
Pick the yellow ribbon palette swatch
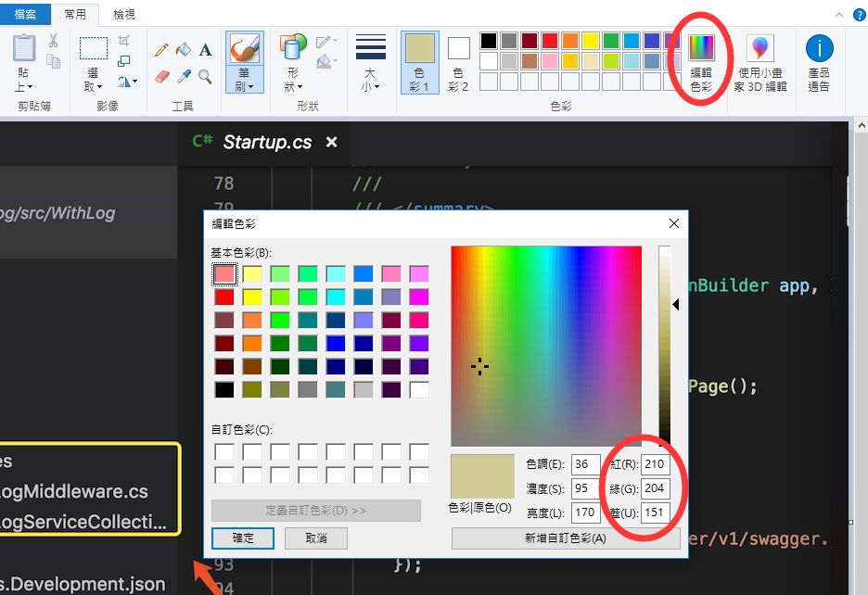point(591,41)
